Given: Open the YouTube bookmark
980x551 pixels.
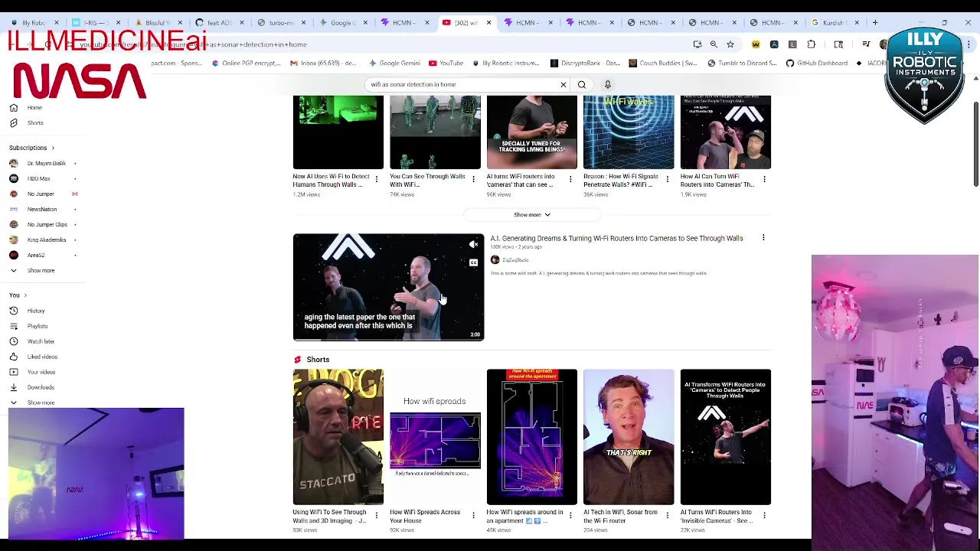Looking at the screenshot, I should [446, 64].
